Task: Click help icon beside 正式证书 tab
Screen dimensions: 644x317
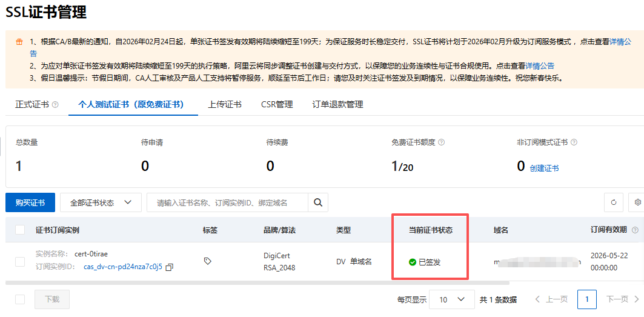Action: click(x=55, y=104)
